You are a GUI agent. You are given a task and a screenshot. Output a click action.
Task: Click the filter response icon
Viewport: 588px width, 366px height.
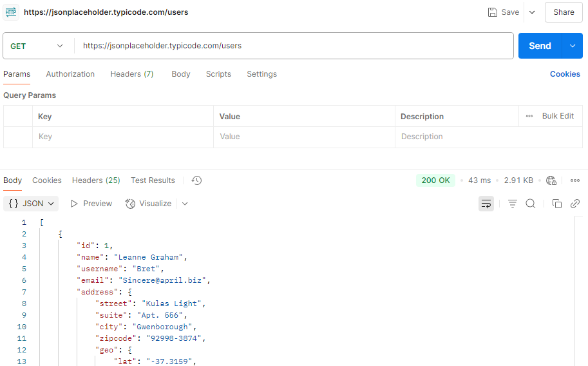(512, 204)
